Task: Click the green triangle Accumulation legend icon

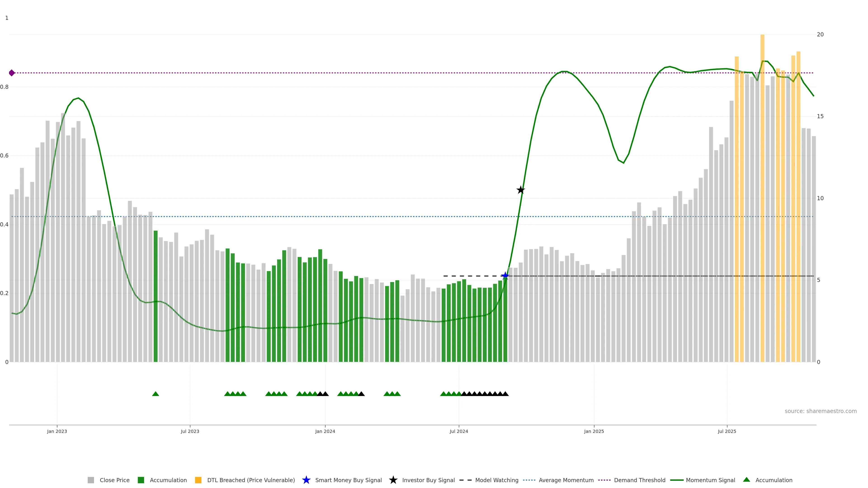Action: point(747,480)
